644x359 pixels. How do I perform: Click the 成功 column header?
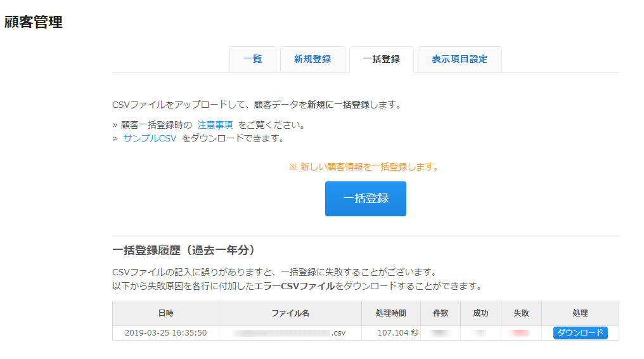tap(480, 313)
